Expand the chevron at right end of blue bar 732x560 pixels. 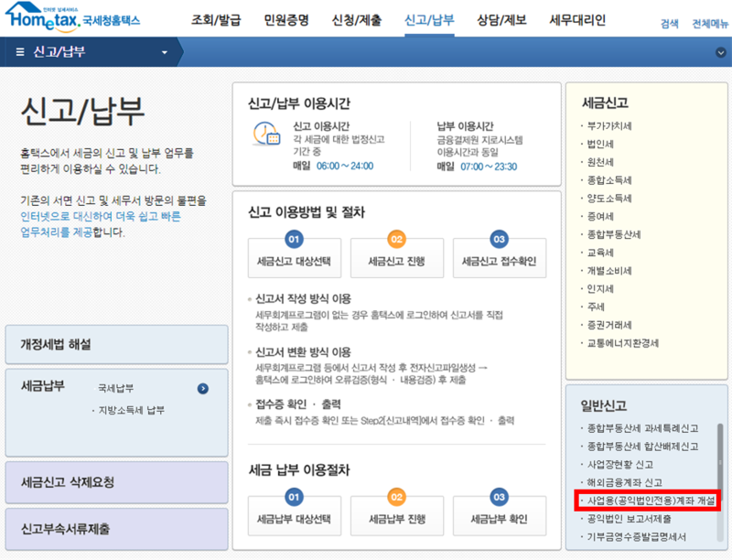720,52
